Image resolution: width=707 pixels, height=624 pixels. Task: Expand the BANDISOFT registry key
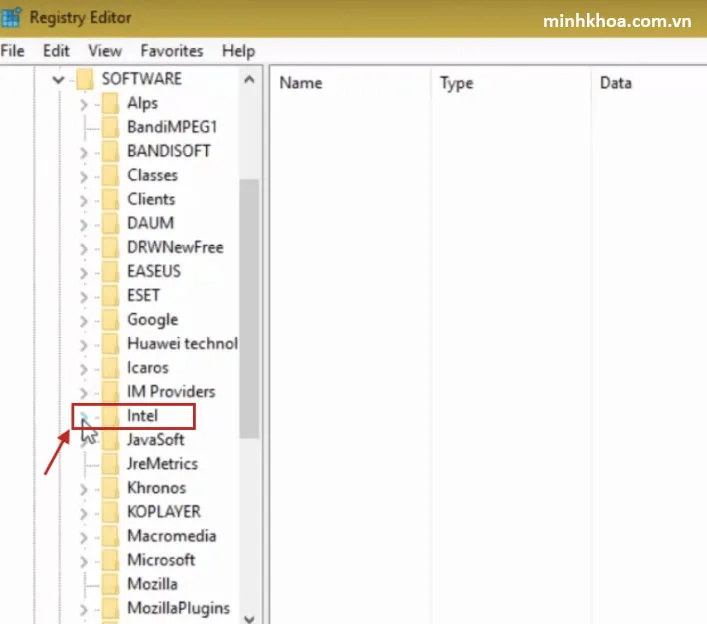[x=84, y=151]
